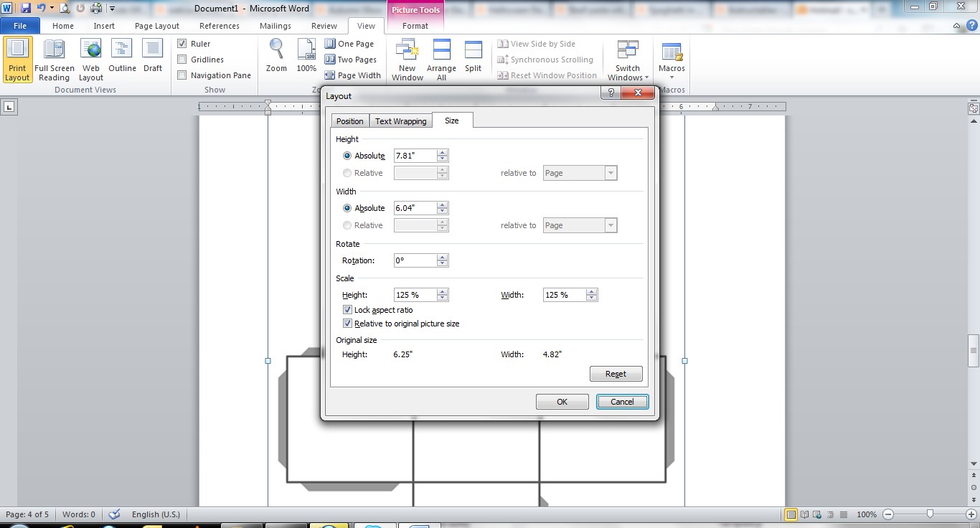Viewport: 980px width, 528px height.
Task: Open Picture Tools Format tab
Action: pyautogui.click(x=415, y=26)
